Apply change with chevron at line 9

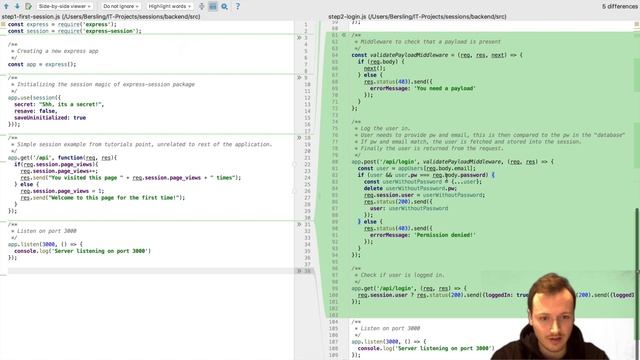(x=299, y=78)
